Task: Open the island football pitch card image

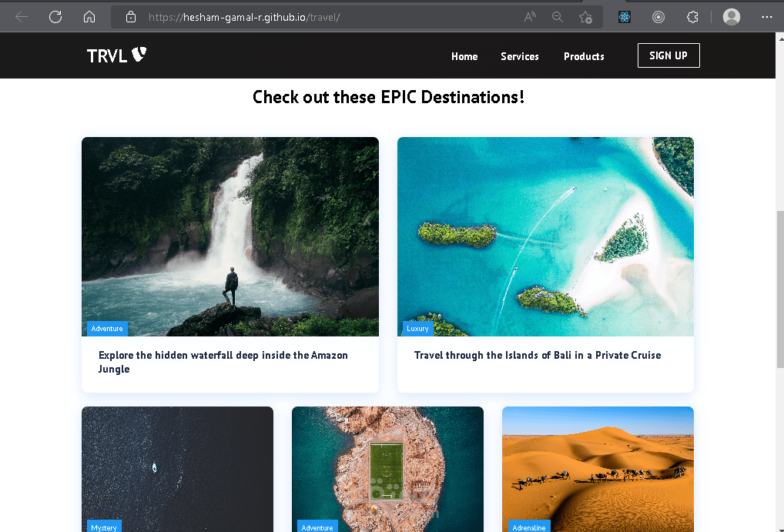Action: (387, 469)
